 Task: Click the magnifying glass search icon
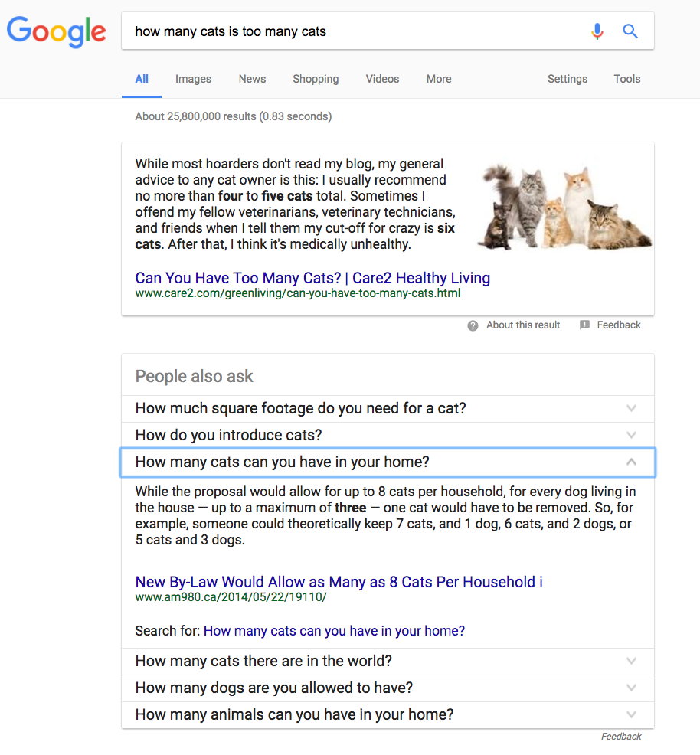[630, 31]
